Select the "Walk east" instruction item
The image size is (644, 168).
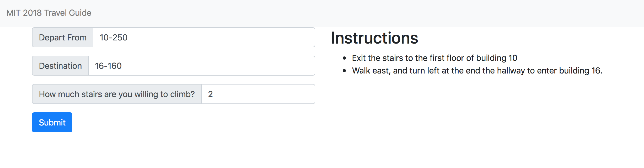coord(477,71)
